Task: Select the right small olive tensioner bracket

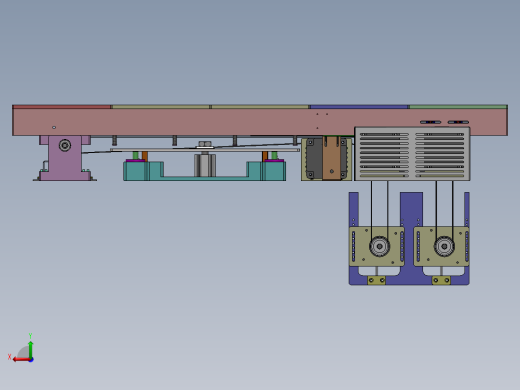Action: pos(441,280)
